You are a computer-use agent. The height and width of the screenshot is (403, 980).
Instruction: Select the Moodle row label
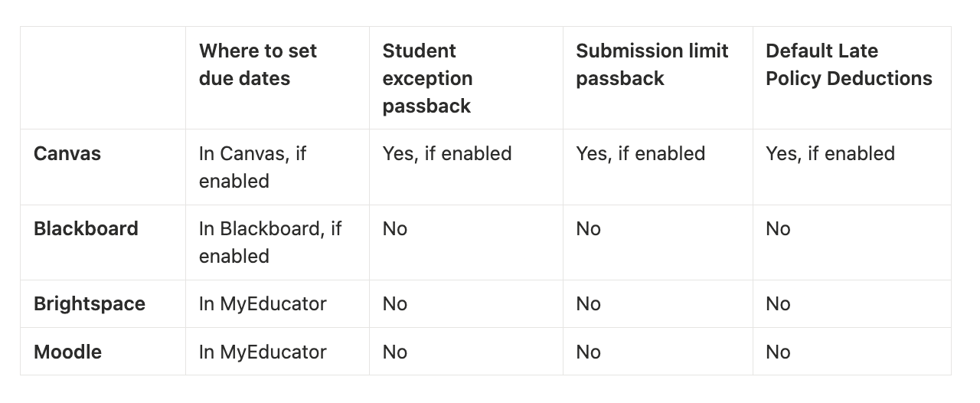67,352
